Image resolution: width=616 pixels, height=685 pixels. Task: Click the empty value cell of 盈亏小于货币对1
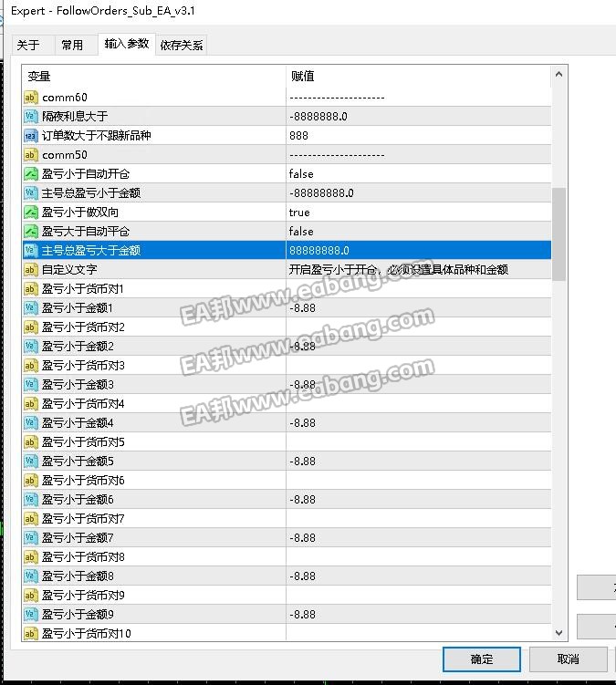click(418, 289)
